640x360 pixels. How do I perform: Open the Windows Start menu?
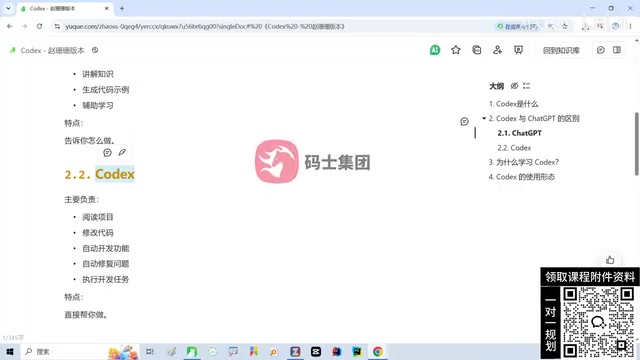[x=10, y=351]
